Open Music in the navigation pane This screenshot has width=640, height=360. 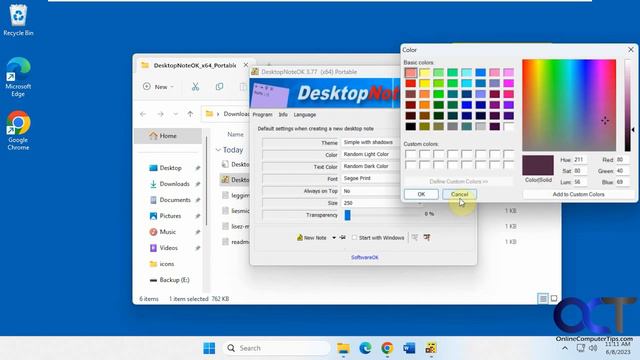click(x=167, y=232)
